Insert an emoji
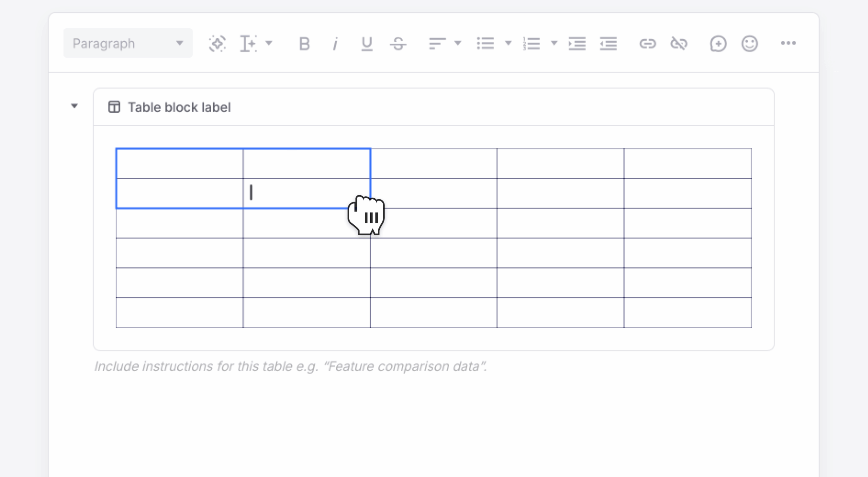Viewport: 868px width, 477px height. coord(749,43)
